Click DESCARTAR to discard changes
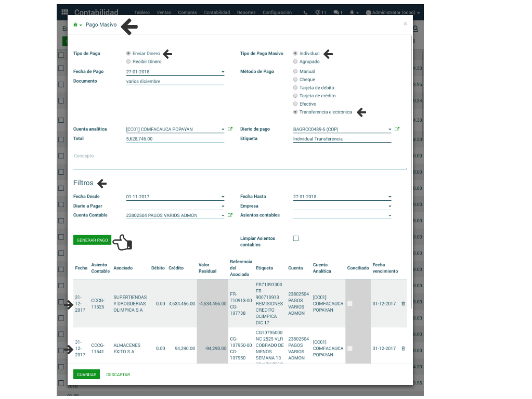The width and height of the screenshot is (532, 399). (118, 375)
